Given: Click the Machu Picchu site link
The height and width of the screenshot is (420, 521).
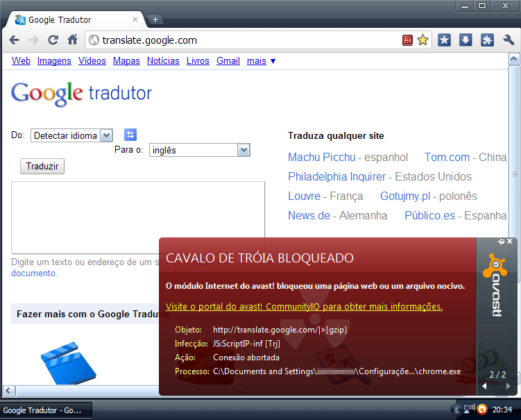Looking at the screenshot, I should click(321, 157).
